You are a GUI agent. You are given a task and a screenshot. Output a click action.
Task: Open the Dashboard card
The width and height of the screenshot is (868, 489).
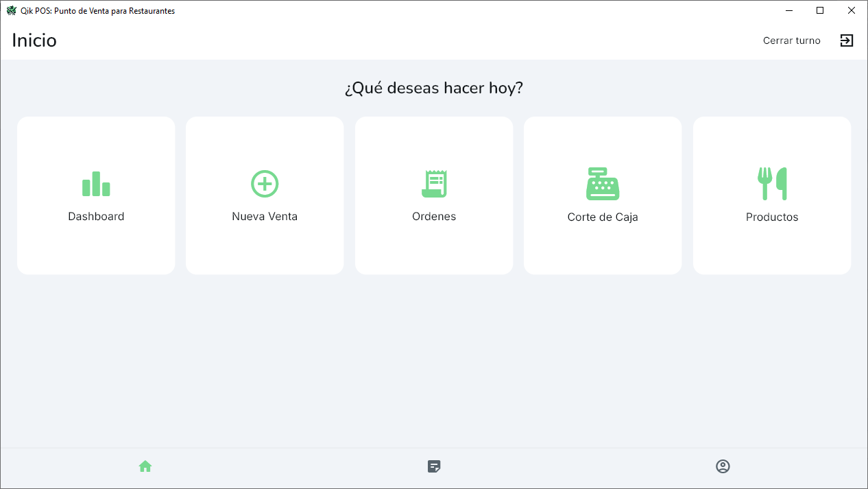[96, 195]
